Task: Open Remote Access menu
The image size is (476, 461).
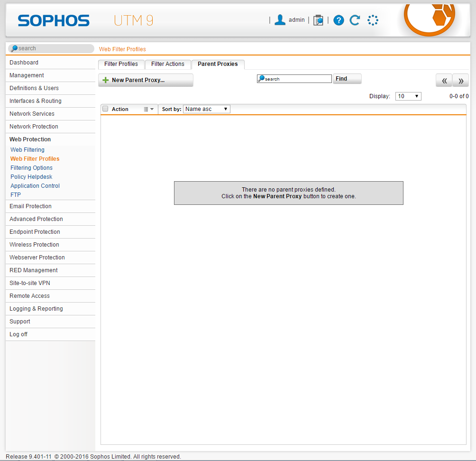Action: (x=50, y=296)
